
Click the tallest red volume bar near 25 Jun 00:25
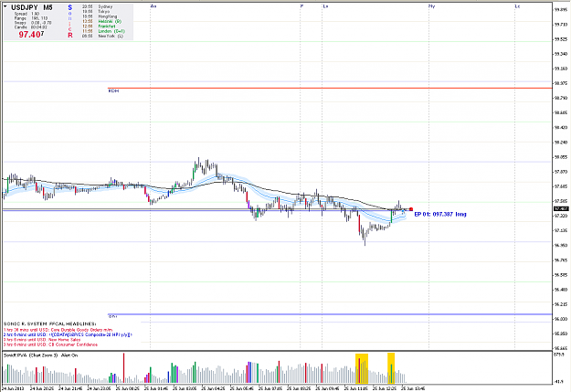click(124, 368)
